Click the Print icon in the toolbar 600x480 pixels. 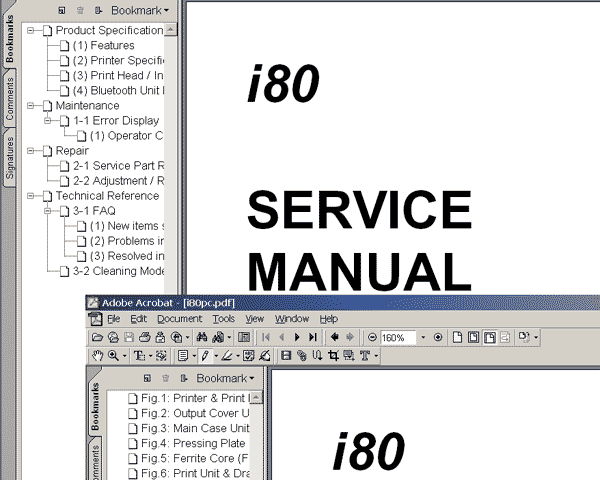145,337
